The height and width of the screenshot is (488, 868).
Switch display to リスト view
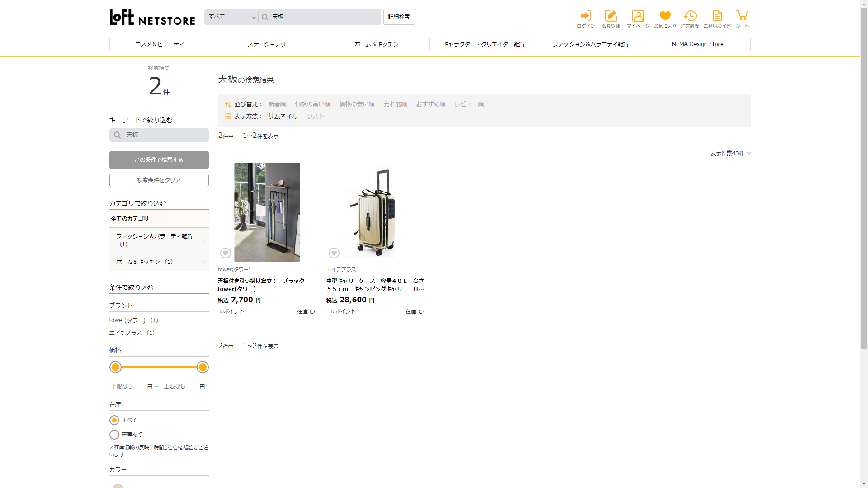pos(315,117)
